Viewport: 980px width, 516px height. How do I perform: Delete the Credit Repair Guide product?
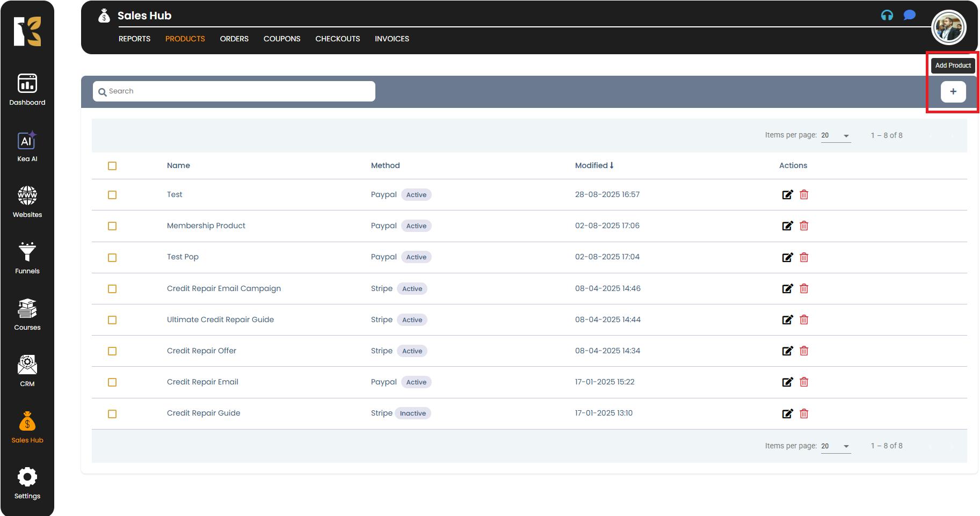coord(804,413)
